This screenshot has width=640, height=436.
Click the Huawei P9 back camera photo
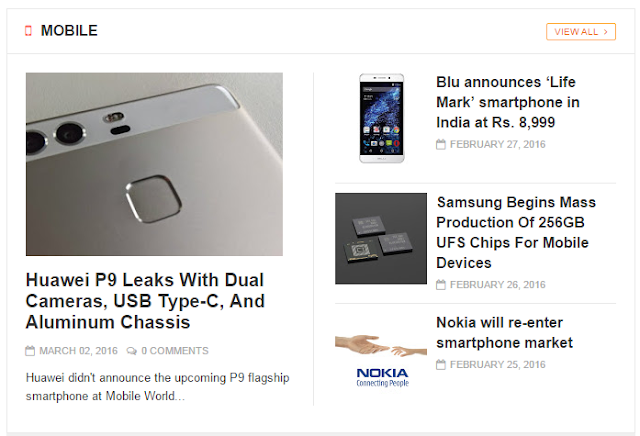pyautogui.click(x=154, y=164)
